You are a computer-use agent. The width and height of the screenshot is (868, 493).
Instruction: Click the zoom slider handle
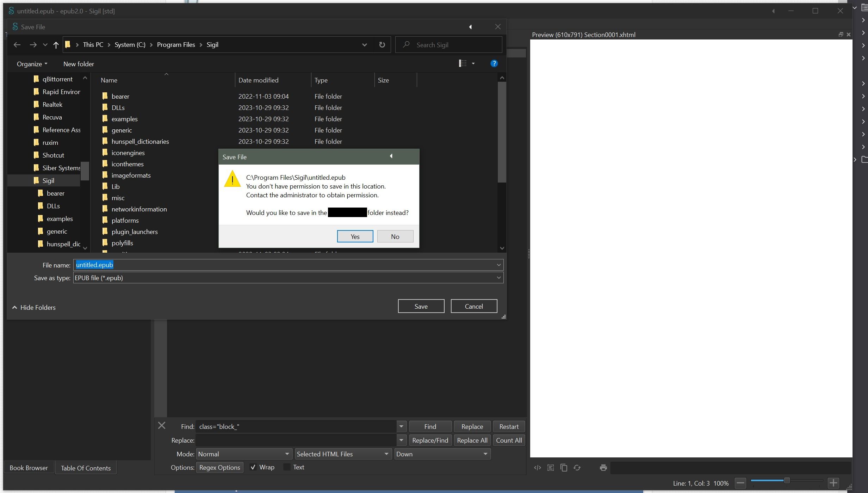pos(787,481)
